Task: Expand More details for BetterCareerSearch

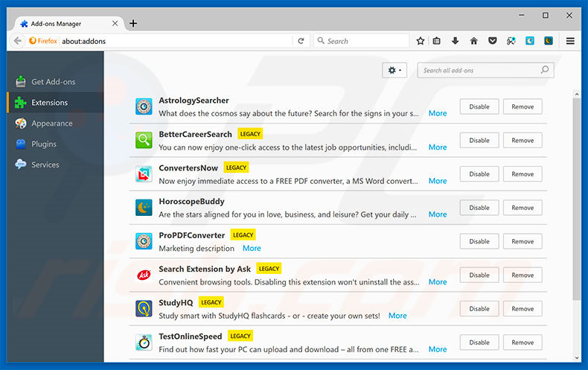Action: [438, 147]
